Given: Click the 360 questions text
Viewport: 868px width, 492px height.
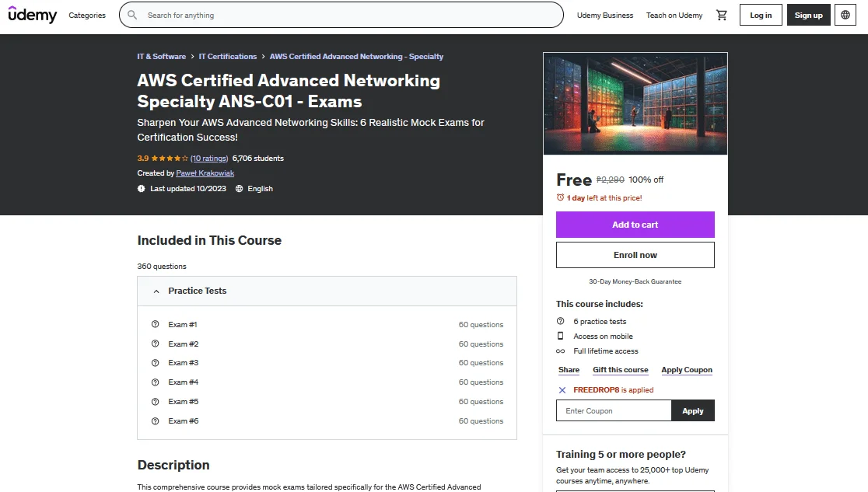Looking at the screenshot, I should (x=162, y=266).
